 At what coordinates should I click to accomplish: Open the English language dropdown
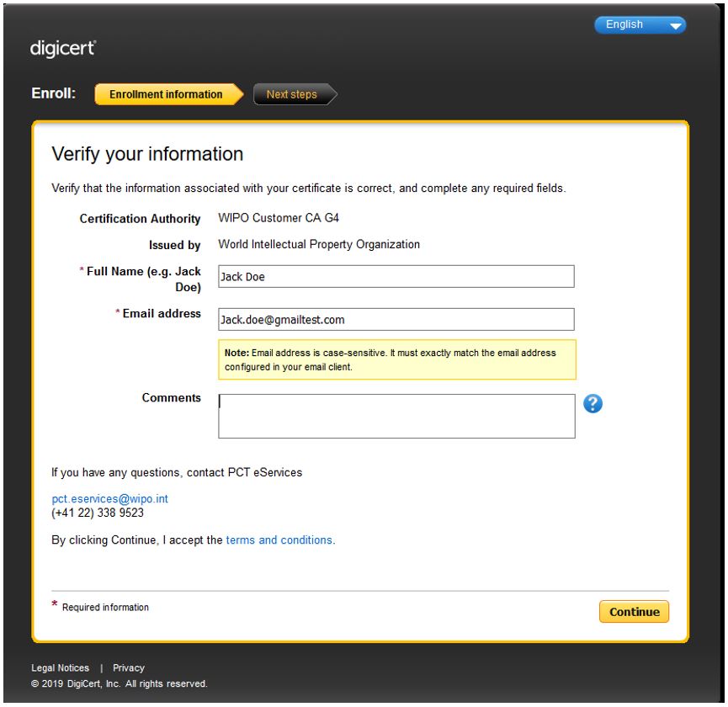[640, 25]
